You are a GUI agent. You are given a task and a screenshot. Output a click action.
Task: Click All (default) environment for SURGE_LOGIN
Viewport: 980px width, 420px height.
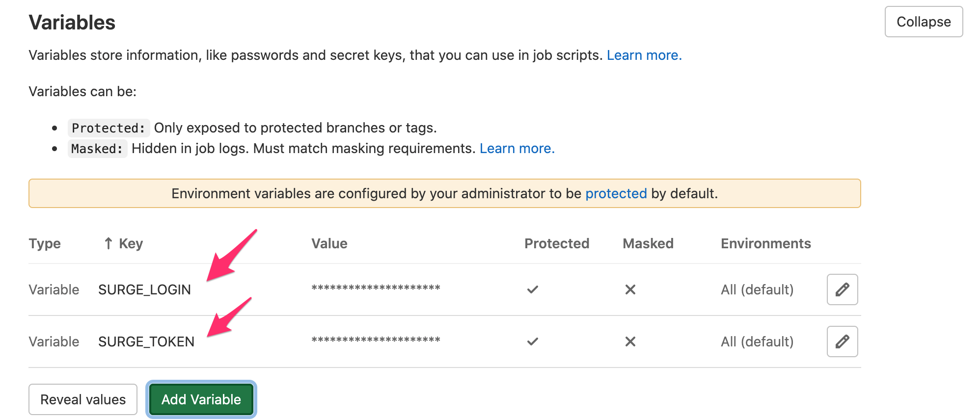[757, 289]
